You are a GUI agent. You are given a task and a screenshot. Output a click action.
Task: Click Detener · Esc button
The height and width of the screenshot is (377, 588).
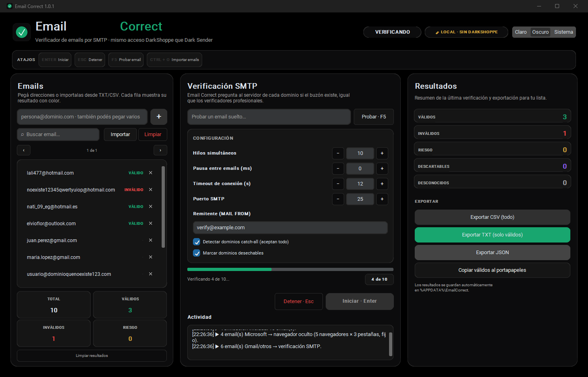(299, 302)
